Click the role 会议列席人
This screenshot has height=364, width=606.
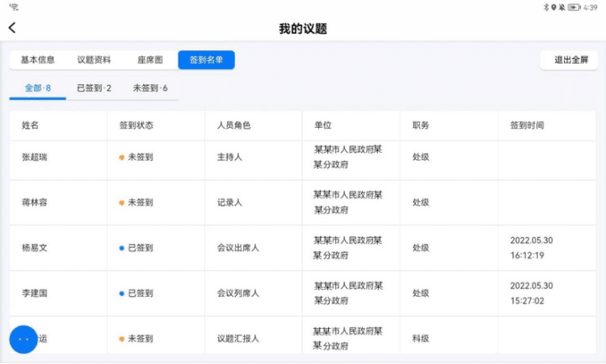(x=237, y=293)
